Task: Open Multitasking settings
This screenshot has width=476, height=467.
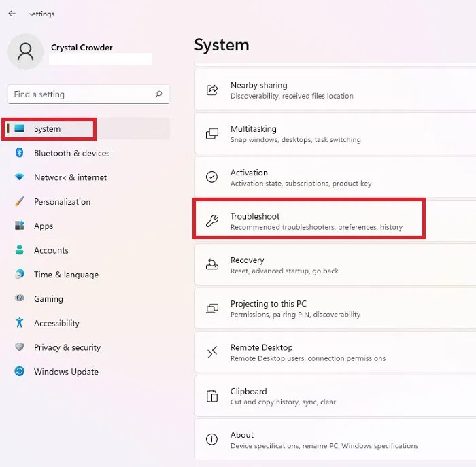Action: (x=335, y=134)
